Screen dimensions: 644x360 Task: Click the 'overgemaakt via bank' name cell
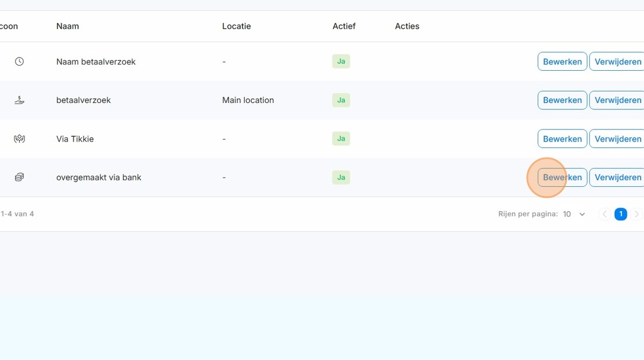pos(98,178)
